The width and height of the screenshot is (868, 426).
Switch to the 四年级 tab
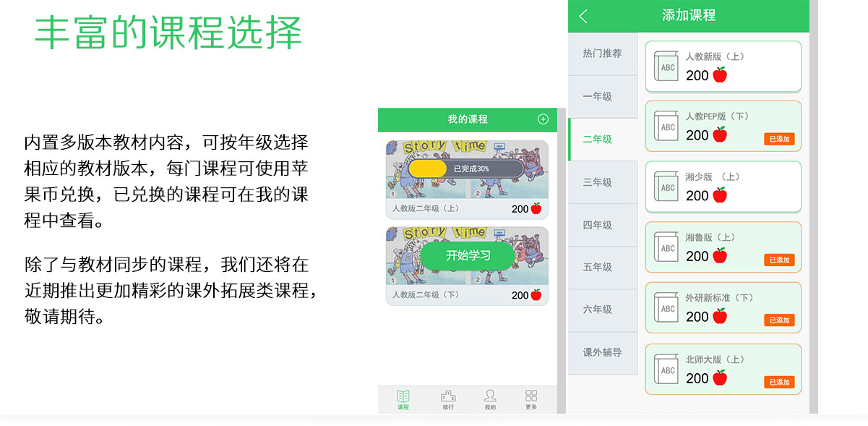[x=602, y=225]
